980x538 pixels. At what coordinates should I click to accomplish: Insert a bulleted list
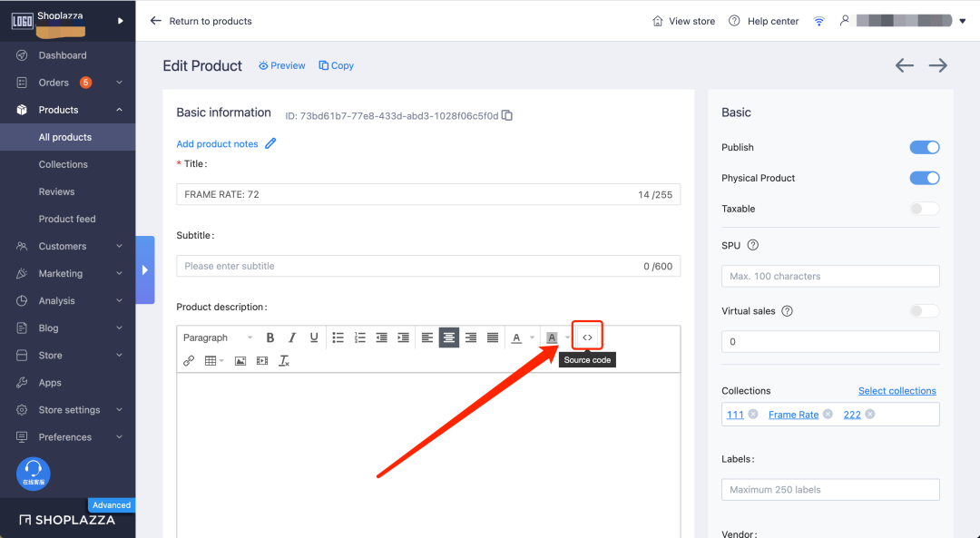[x=338, y=337]
